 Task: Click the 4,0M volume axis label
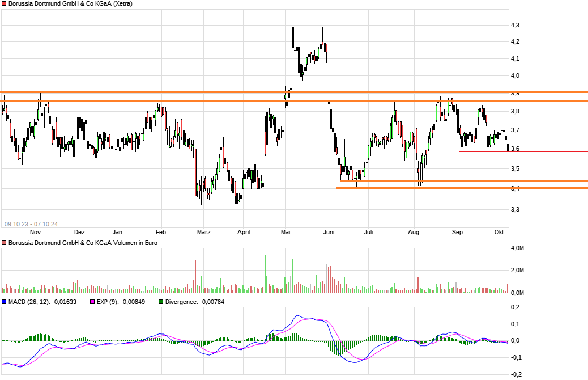tap(518, 248)
